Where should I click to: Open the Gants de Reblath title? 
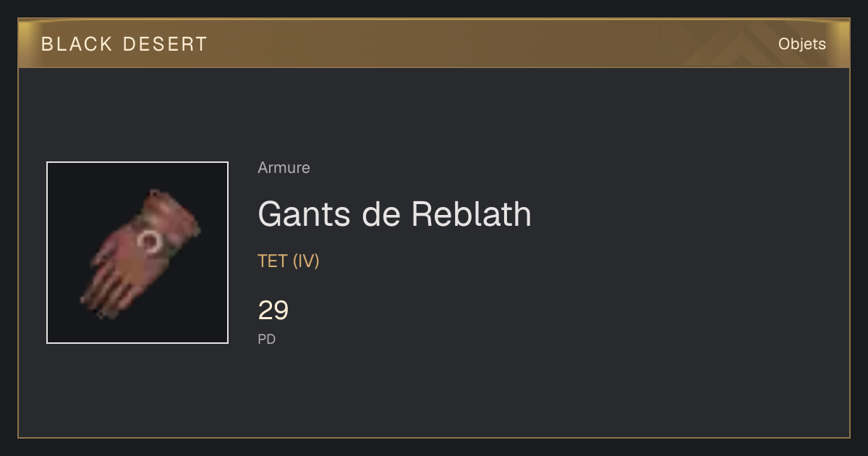pyautogui.click(x=395, y=214)
